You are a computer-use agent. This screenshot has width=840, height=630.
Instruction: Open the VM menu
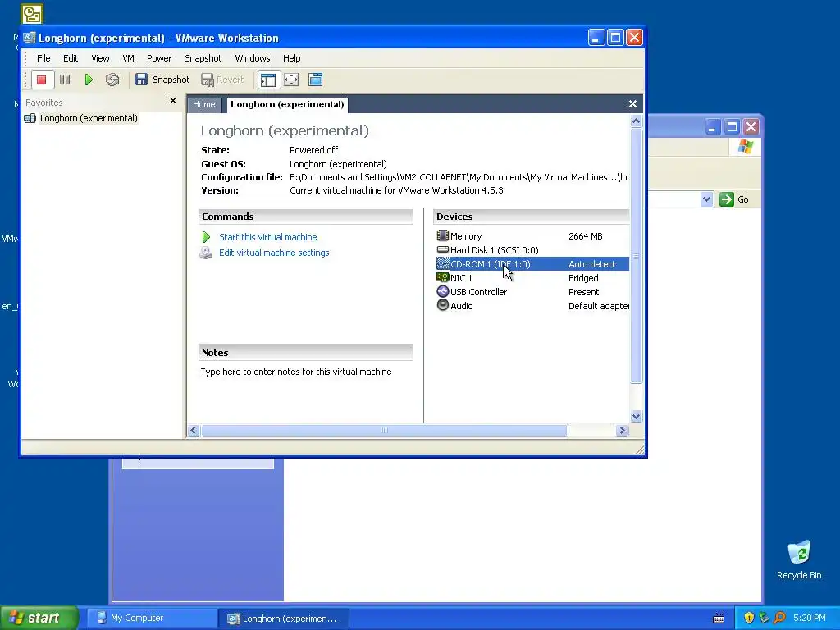point(128,58)
